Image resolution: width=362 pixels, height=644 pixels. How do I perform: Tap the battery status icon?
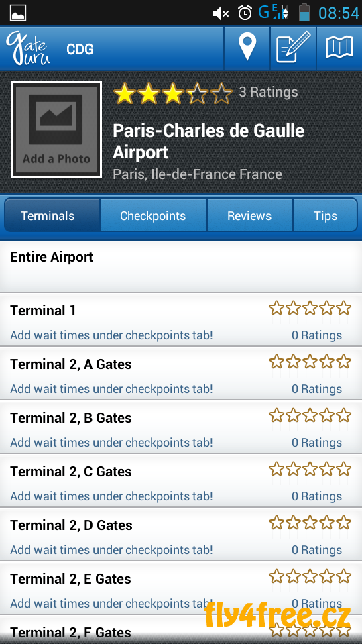[304, 12]
